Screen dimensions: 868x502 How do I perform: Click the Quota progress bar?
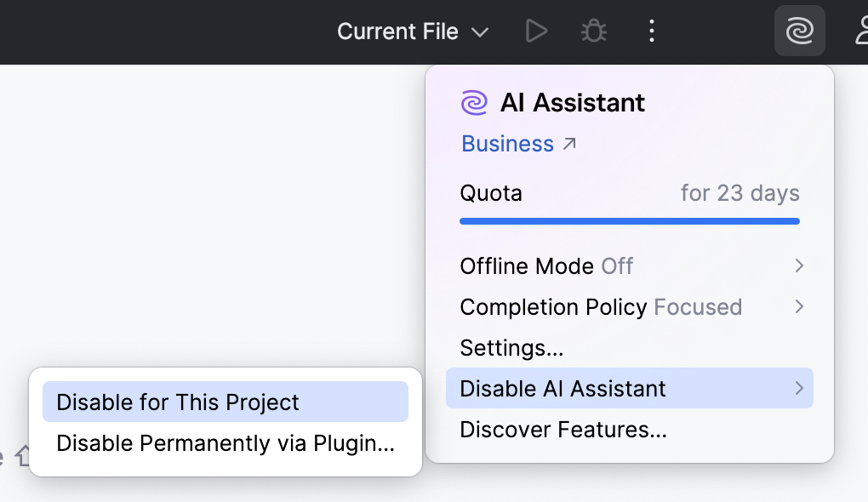(630, 220)
